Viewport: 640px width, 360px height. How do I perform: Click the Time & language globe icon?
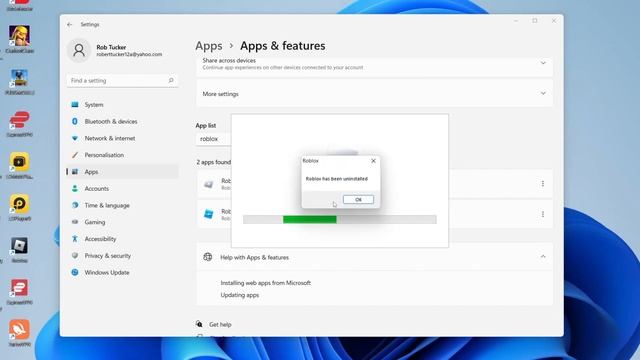point(75,205)
